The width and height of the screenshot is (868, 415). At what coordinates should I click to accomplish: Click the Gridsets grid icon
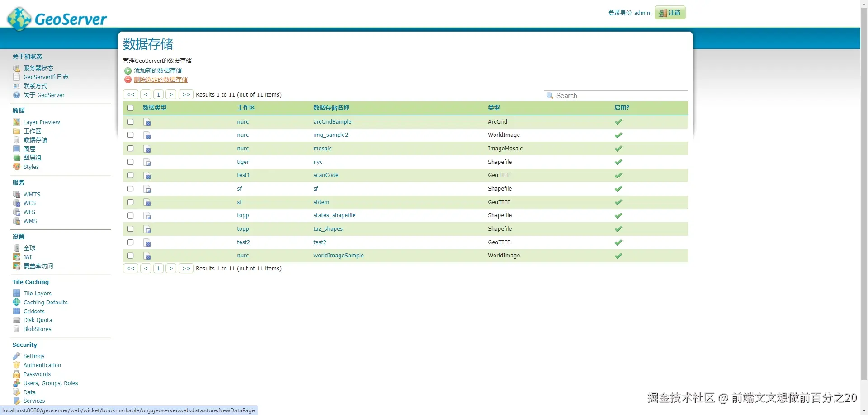[17, 311]
